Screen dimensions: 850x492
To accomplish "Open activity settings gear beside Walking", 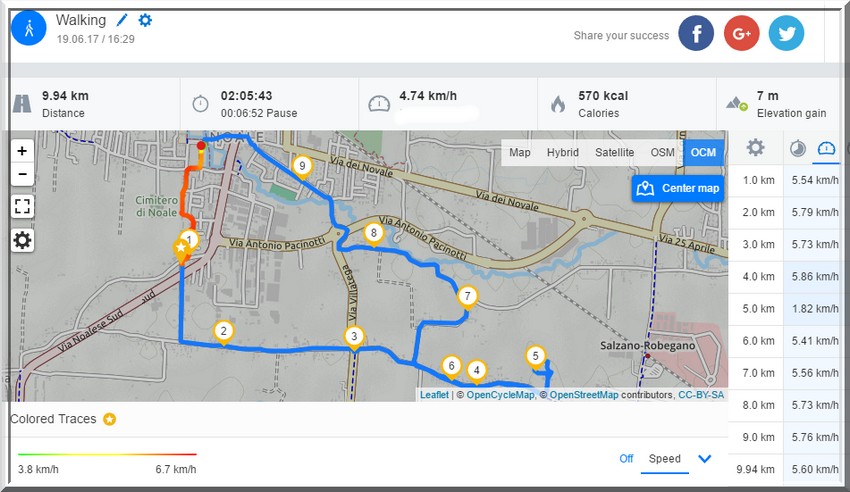I will point(145,20).
